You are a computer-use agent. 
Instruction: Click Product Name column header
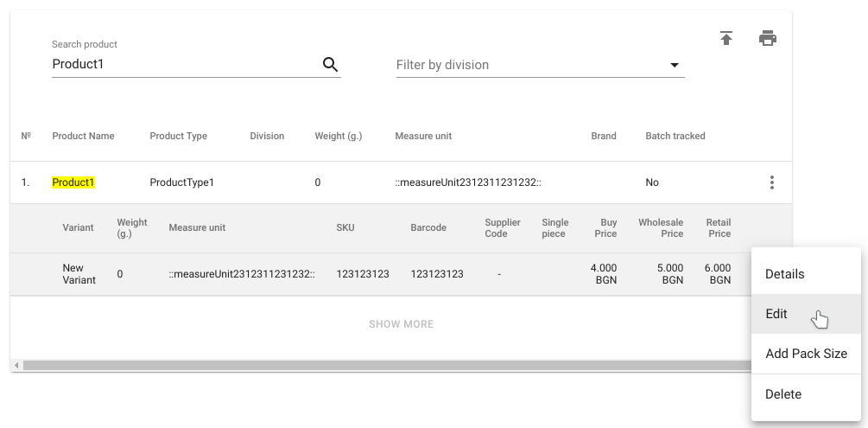pyautogui.click(x=83, y=136)
